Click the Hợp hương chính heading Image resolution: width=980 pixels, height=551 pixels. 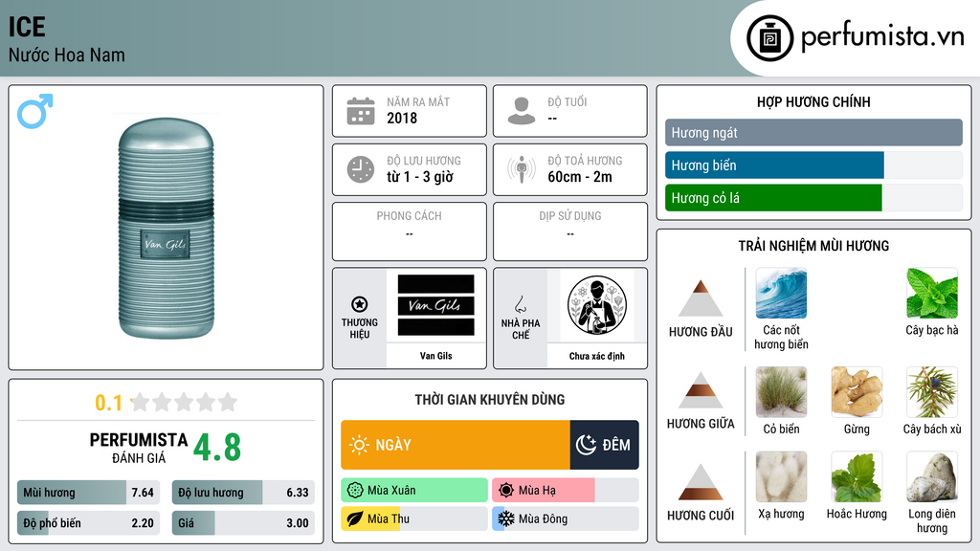[x=813, y=101]
